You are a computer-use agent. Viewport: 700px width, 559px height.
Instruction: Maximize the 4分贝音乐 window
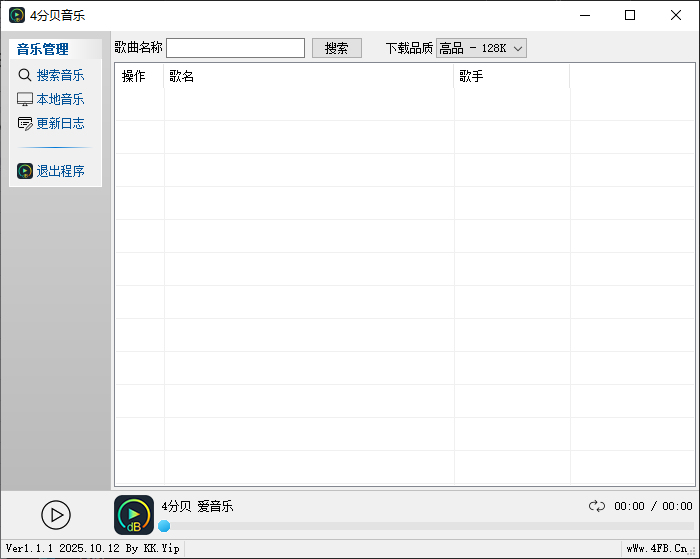pos(630,15)
